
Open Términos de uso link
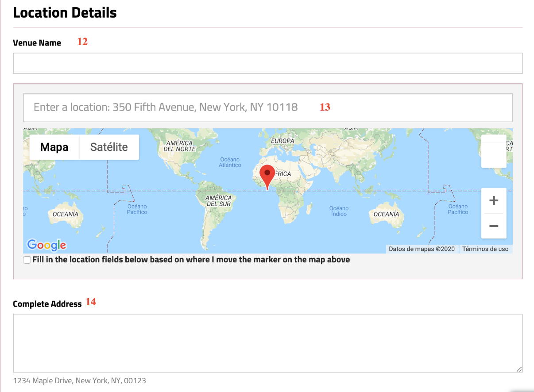click(x=485, y=249)
